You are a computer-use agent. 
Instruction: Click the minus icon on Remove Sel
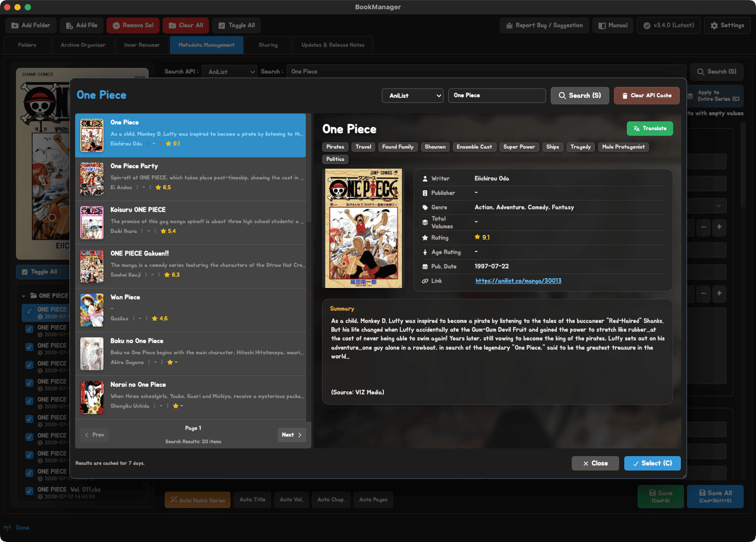[x=116, y=26]
